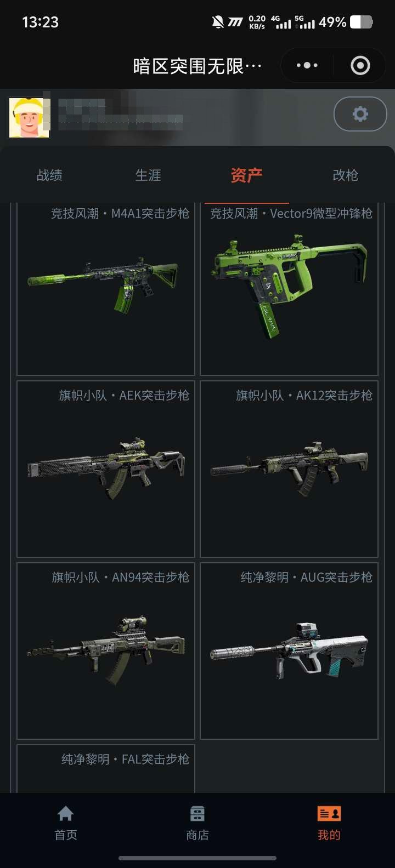Viewport: 395px width, 868px height.
Task: Select the 旗帜小队 AK12突击步枪 card
Action: pos(289,469)
